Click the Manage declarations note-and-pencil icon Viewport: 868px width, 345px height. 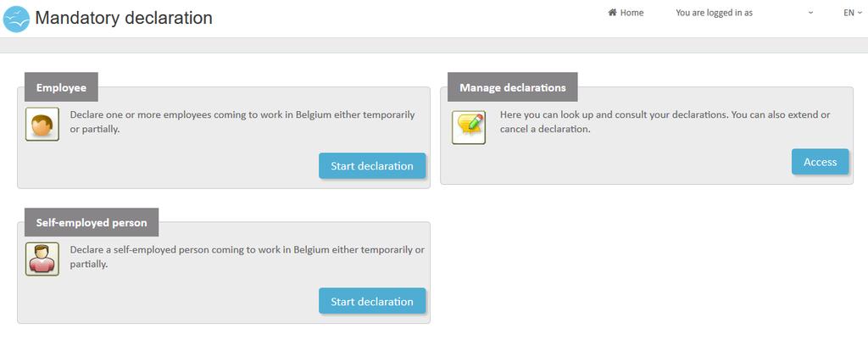point(468,127)
